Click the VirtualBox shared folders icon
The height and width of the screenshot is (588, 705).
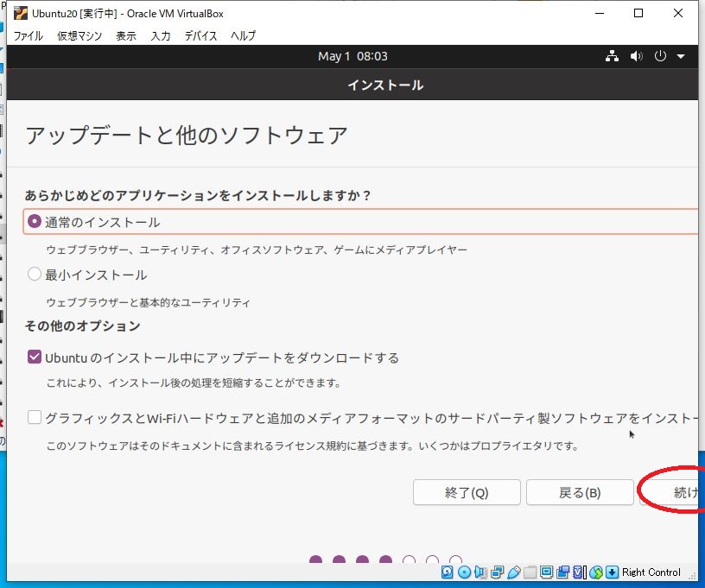530,572
